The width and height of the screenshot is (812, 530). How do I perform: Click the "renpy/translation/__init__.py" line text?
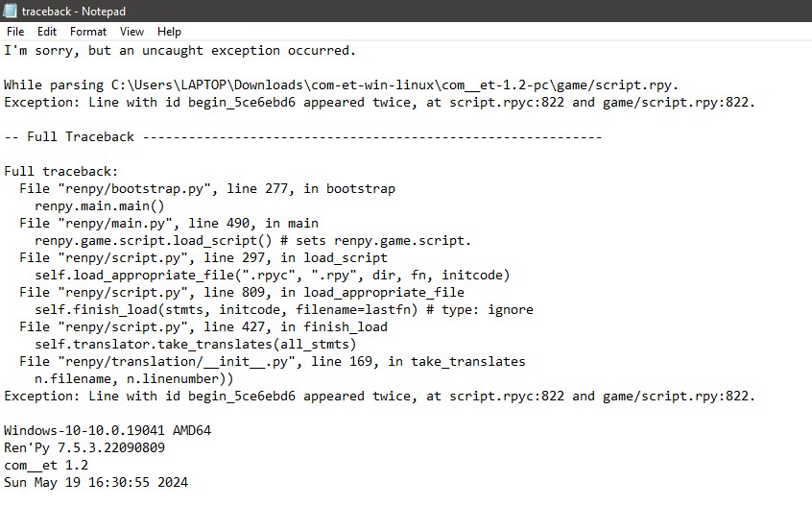pos(272,362)
